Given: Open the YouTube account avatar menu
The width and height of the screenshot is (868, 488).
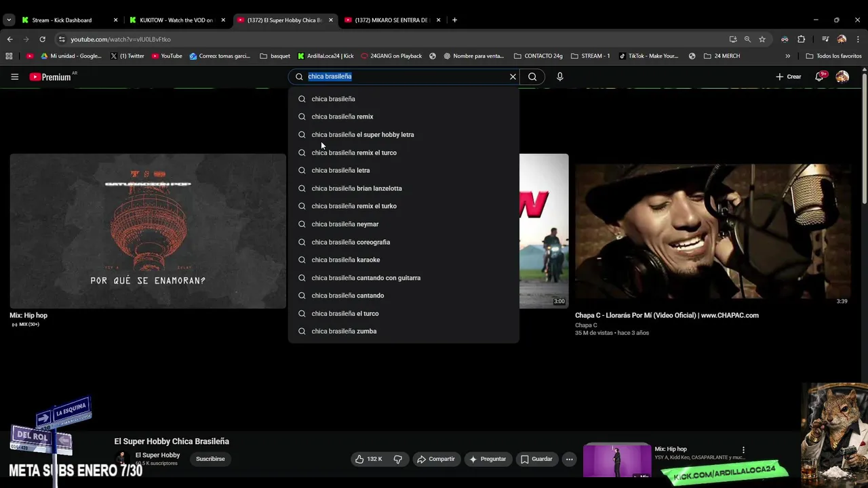Looking at the screenshot, I should (842, 77).
